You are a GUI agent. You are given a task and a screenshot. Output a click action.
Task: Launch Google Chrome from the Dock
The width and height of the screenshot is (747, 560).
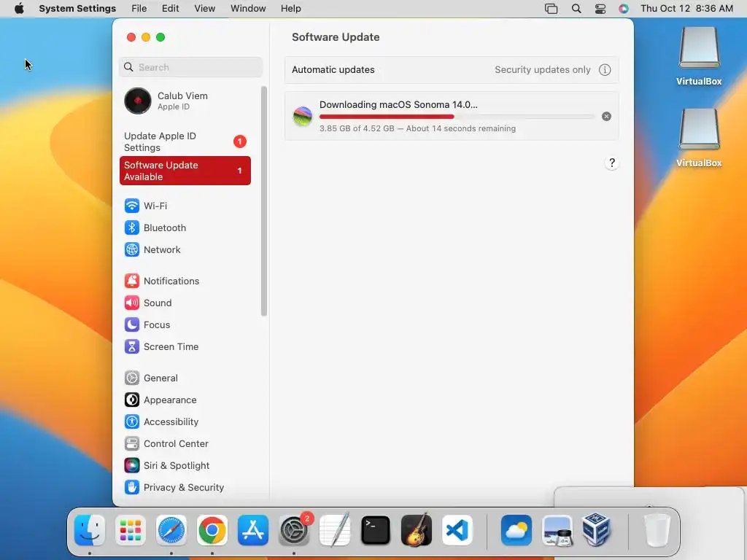[212, 530]
